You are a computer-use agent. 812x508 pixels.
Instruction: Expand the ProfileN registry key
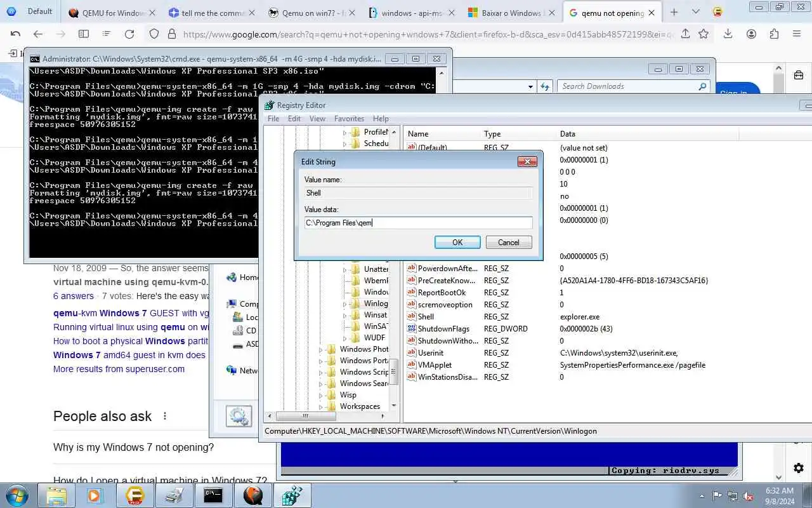[x=345, y=133]
